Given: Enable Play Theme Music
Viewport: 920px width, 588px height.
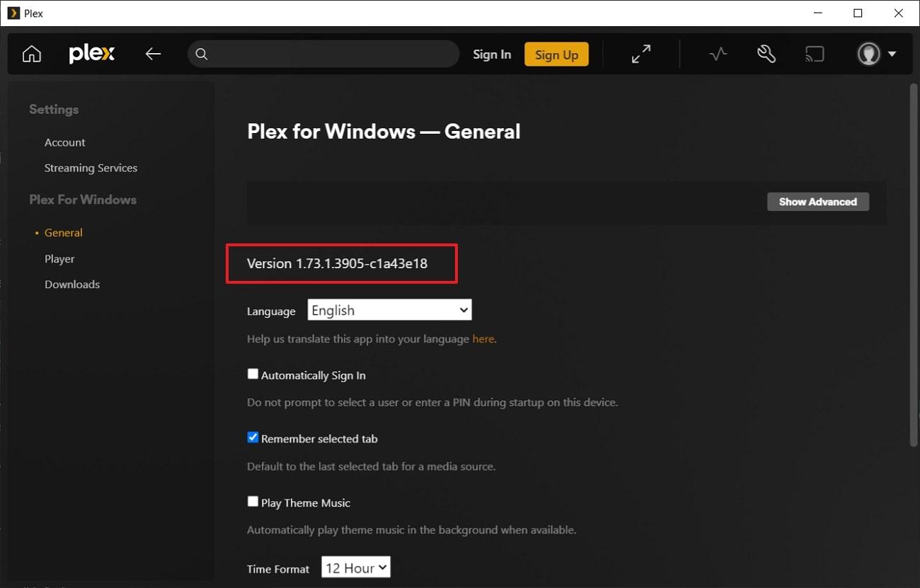Looking at the screenshot, I should tap(253, 501).
